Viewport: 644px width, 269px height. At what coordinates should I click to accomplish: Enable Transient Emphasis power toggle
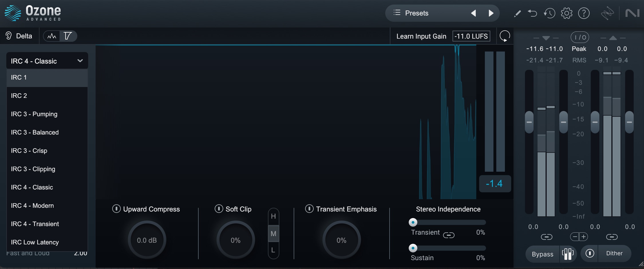pos(309,209)
